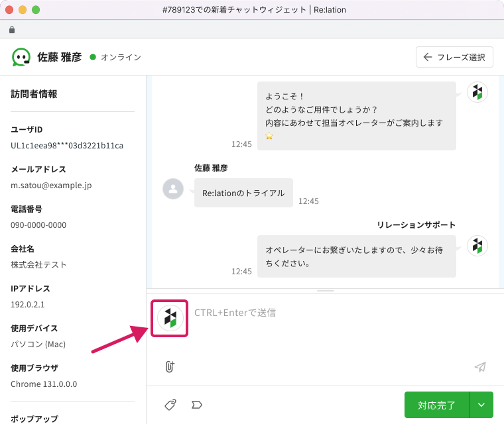Send the message with the paper plane icon
The image size is (504, 424).
[x=480, y=367]
